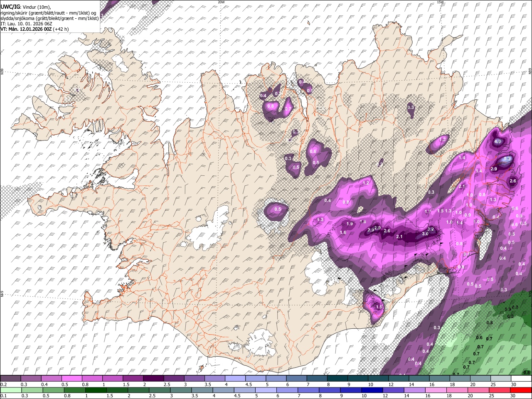The height and width of the screenshot is (399, 532).
Task: Pick the white upper swatch after 30
Action: click(x=521, y=379)
